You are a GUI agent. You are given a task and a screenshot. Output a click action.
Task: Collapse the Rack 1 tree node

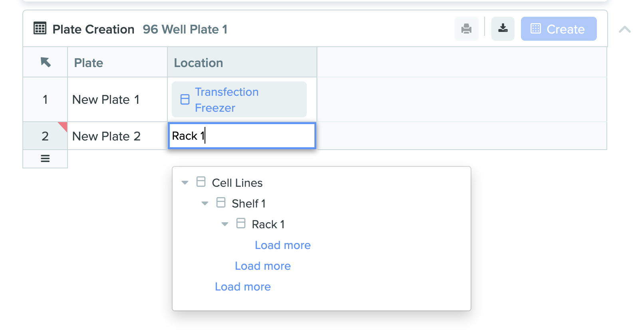pyautogui.click(x=225, y=224)
